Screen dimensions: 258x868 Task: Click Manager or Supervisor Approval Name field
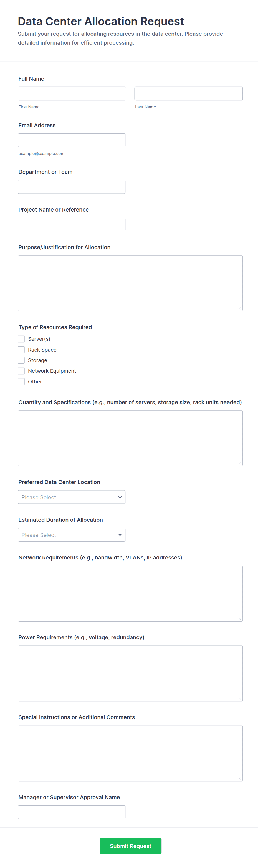click(72, 812)
